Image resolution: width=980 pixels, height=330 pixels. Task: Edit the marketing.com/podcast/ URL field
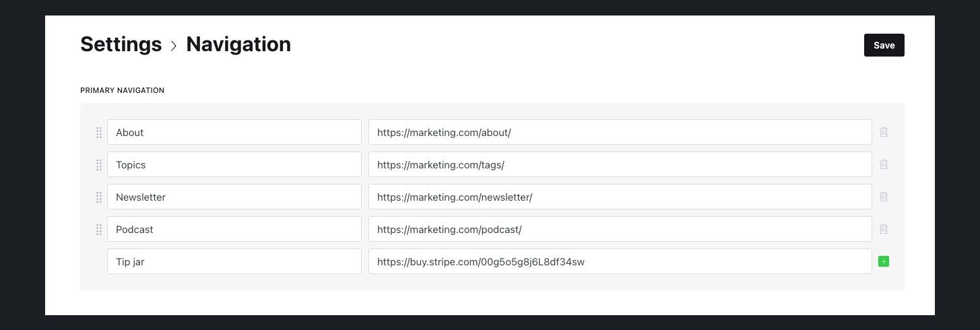point(620,229)
